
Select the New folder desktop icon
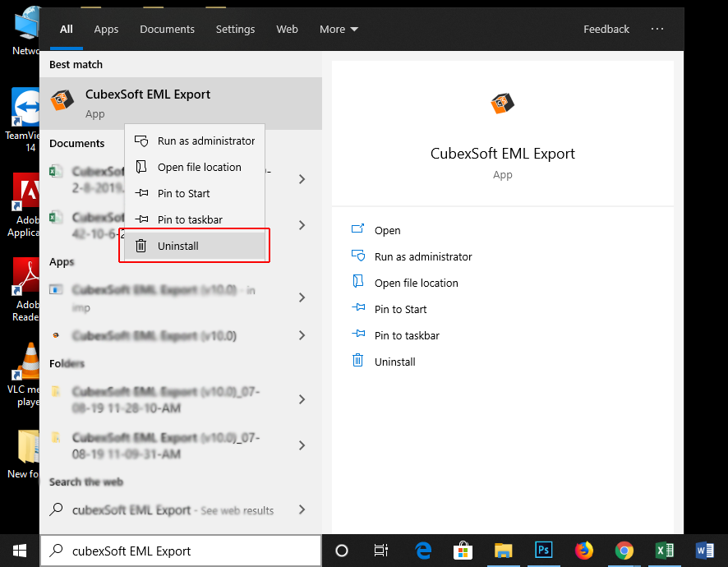(x=23, y=454)
